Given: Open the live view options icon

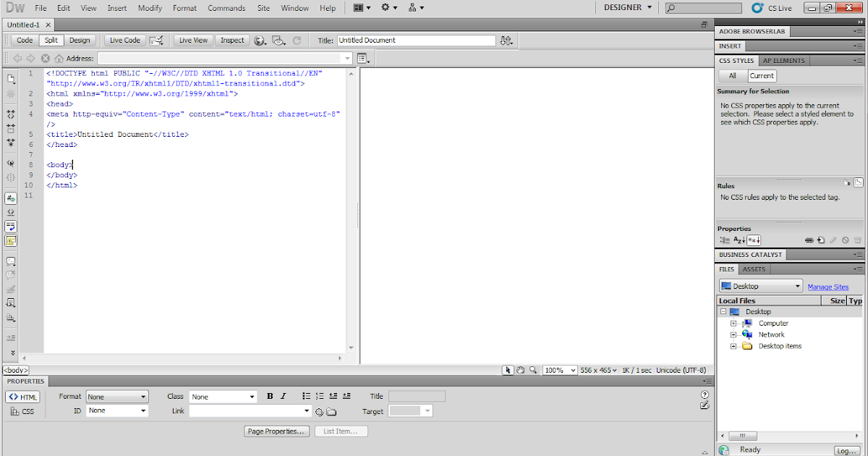Looking at the screenshot, I should point(362,58).
